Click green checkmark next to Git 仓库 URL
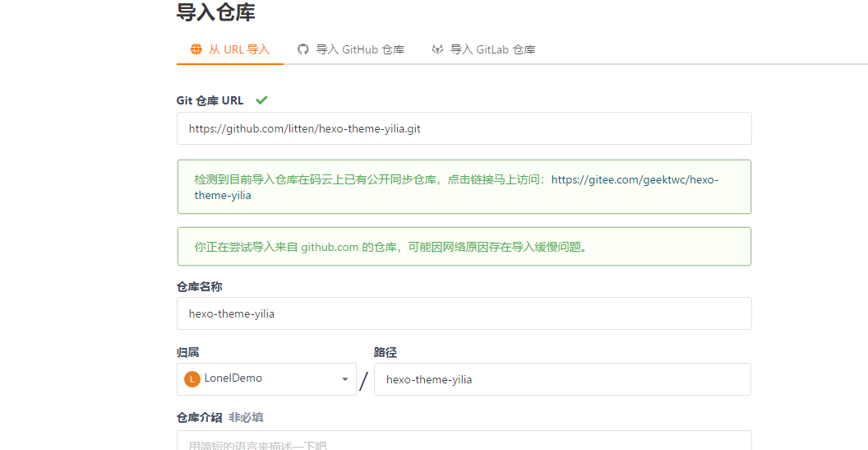Viewport: 868px width, 450px height. coord(262,100)
